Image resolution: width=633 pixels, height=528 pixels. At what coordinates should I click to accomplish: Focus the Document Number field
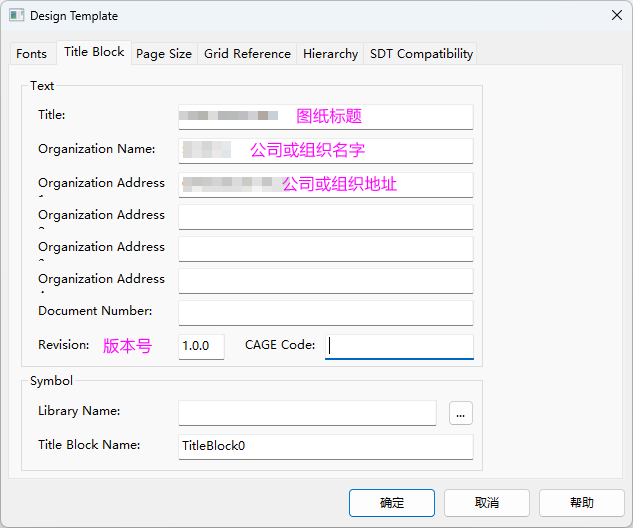click(x=326, y=312)
